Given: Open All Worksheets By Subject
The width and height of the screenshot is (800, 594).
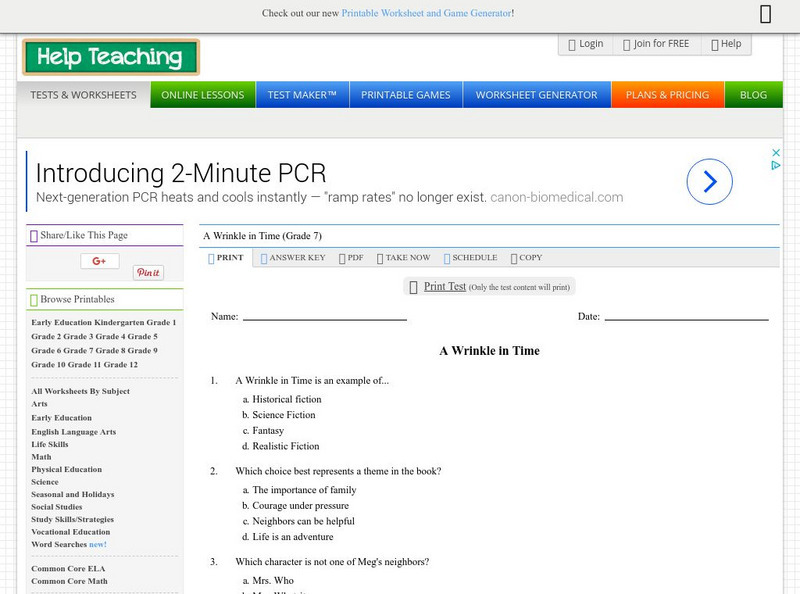Looking at the screenshot, I should click(81, 391).
